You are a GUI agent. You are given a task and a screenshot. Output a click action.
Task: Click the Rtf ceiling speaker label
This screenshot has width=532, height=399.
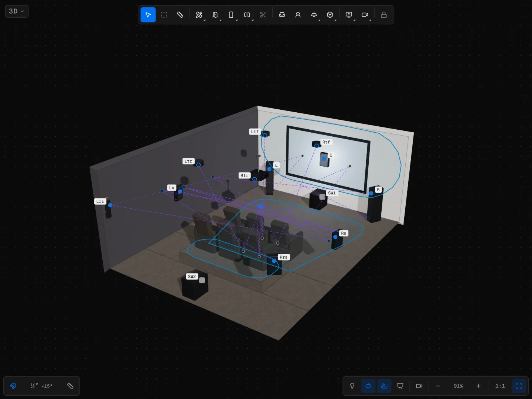pos(326,142)
